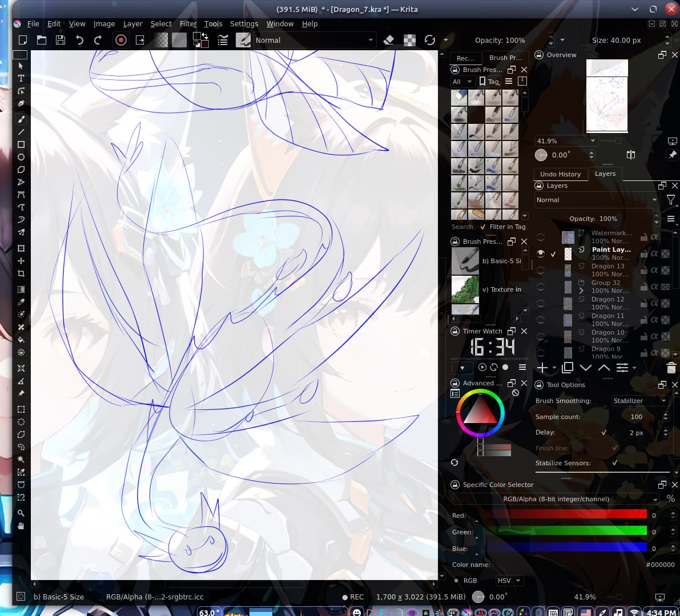The width and height of the screenshot is (680, 616).
Task: Open the HSV color model dropdown
Action: [509, 581]
